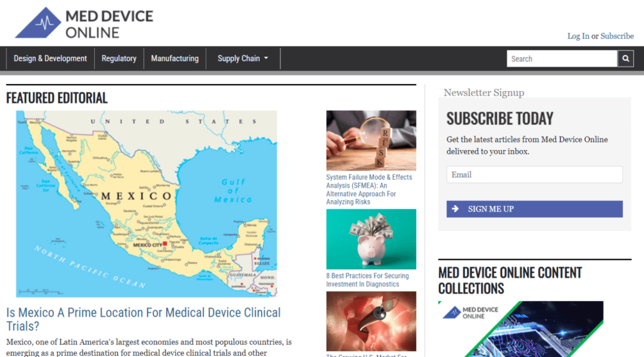Open the RISK magnifying glass thumbnail
This screenshot has width=644, height=357.
coord(371,140)
